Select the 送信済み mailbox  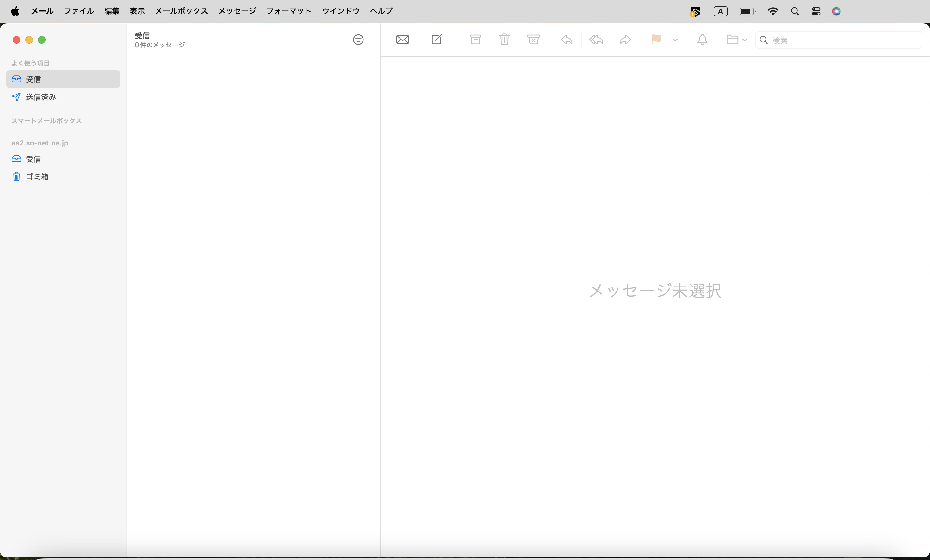(x=41, y=97)
